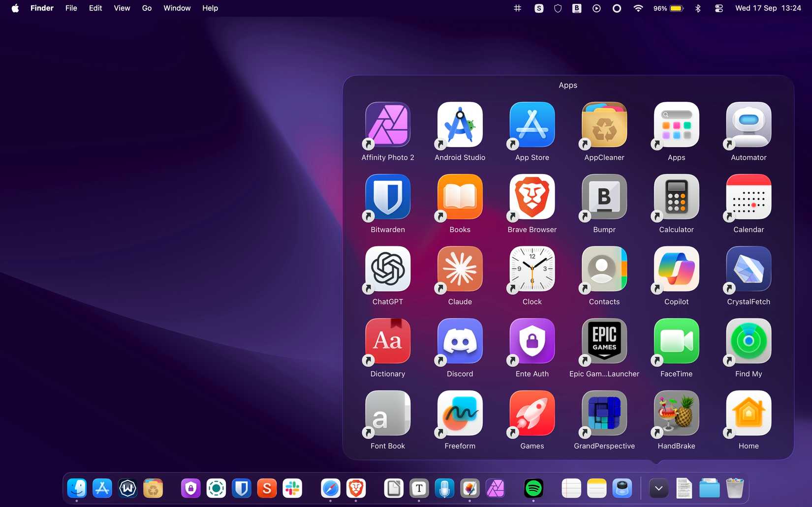Launch Brave Browser from the Apps grid

click(532, 197)
